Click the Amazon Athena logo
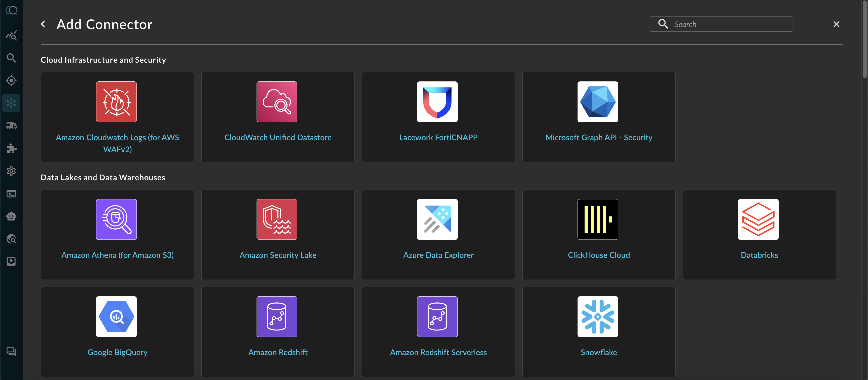This screenshot has height=380, width=868. pyautogui.click(x=116, y=219)
